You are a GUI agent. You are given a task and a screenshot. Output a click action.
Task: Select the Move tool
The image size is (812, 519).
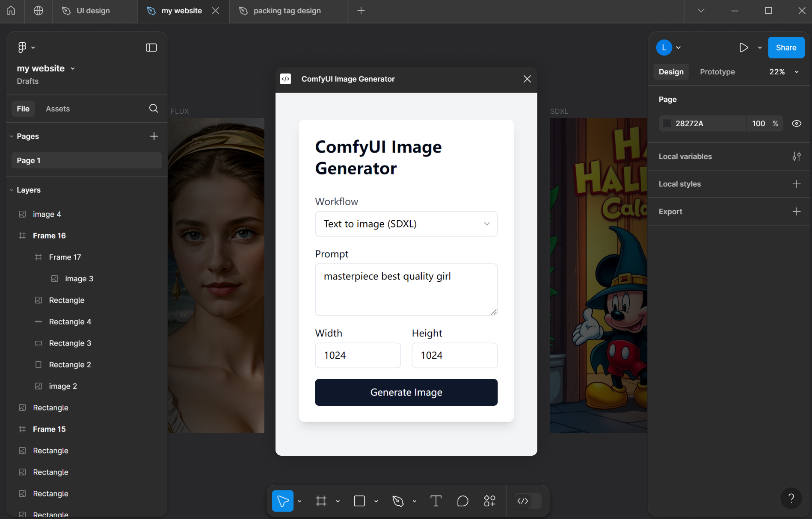pyautogui.click(x=282, y=501)
